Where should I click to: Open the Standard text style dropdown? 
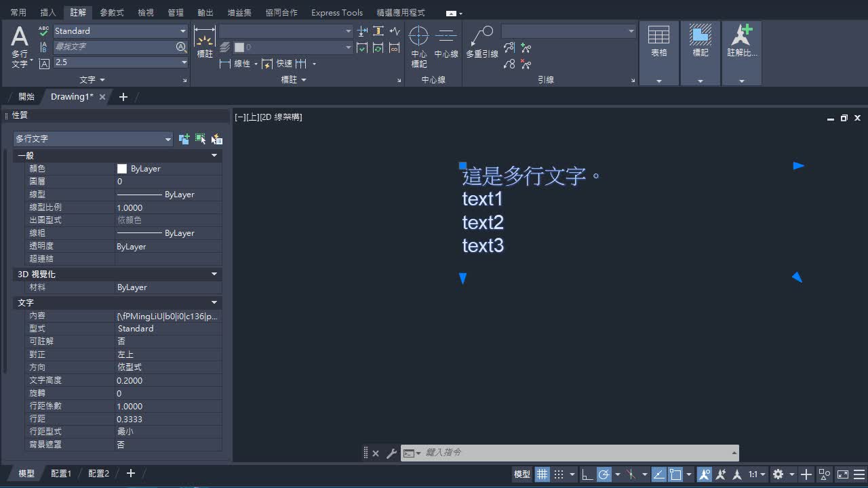pos(182,30)
